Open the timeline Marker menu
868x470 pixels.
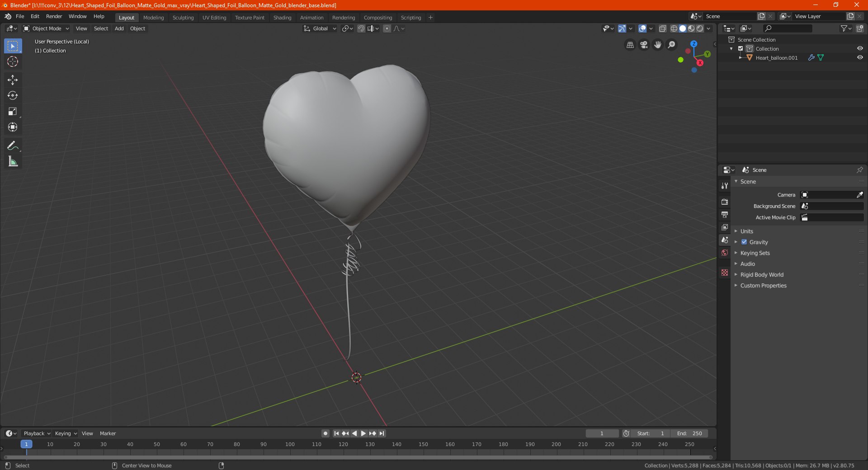108,433
